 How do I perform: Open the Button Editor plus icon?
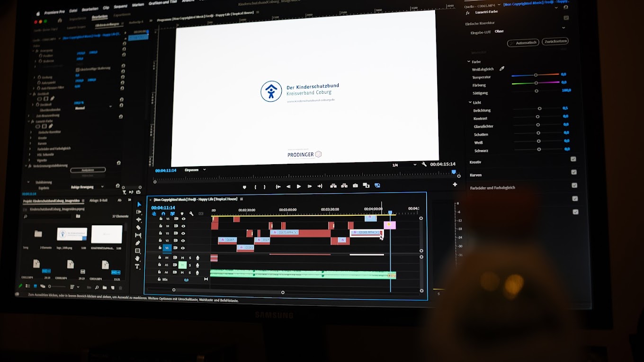455,185
